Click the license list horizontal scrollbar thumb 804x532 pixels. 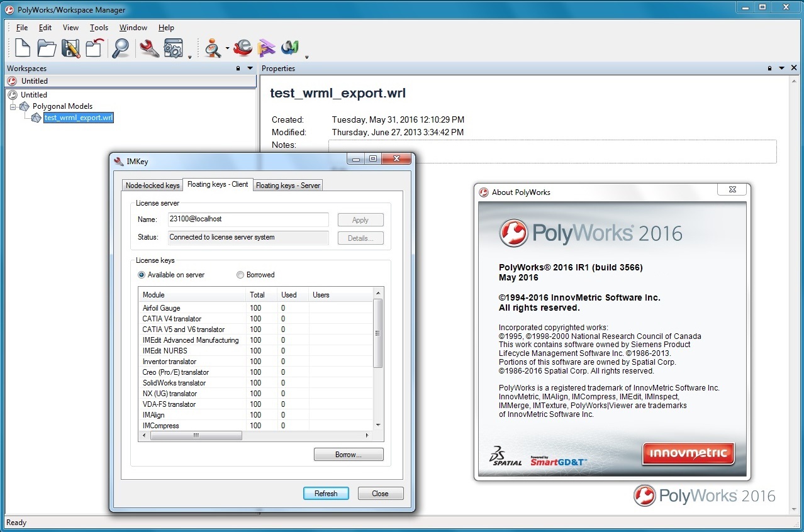pyautogui.click(x=196, y=435)
